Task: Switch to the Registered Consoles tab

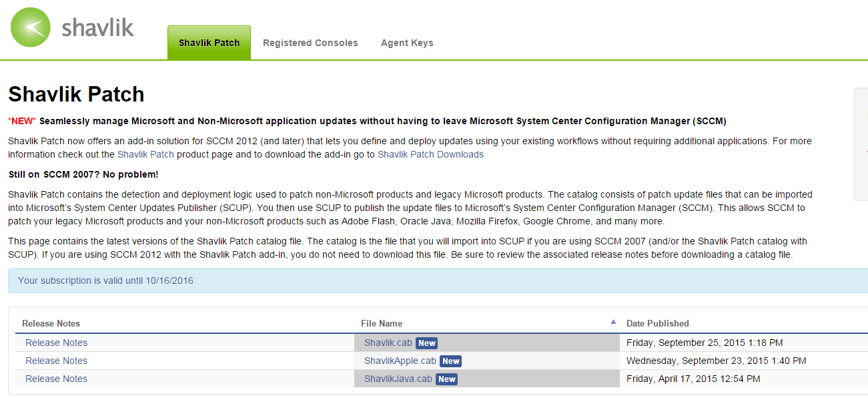Action: tap(310, 43)
